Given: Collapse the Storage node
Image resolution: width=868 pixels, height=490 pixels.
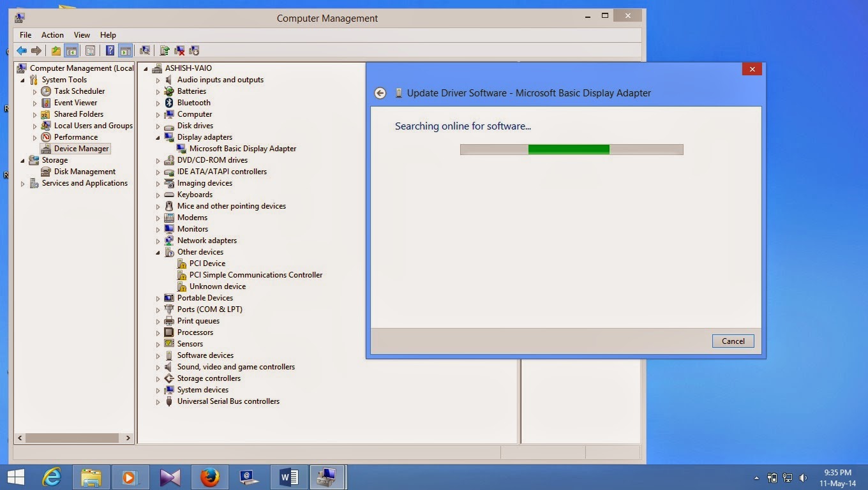Looking at the screenshot, I should pyautogui.click(x=23, y=160).
